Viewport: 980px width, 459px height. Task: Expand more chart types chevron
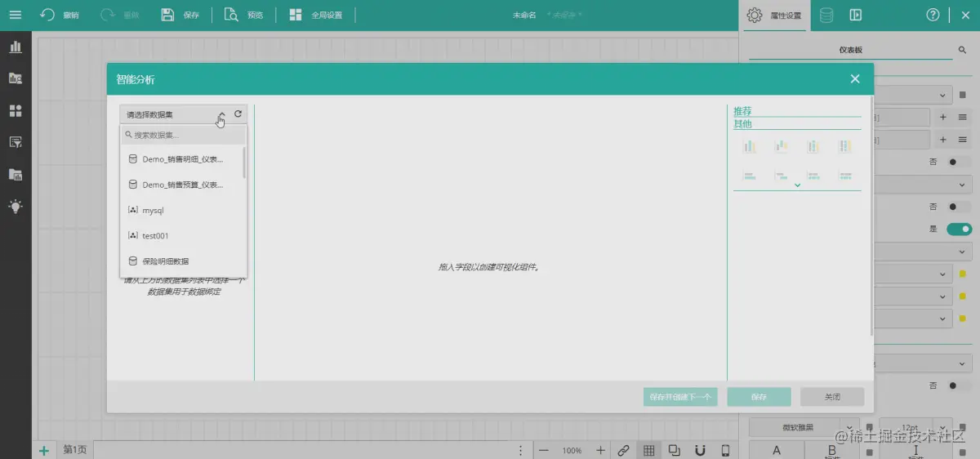click(x=797, y=185)
